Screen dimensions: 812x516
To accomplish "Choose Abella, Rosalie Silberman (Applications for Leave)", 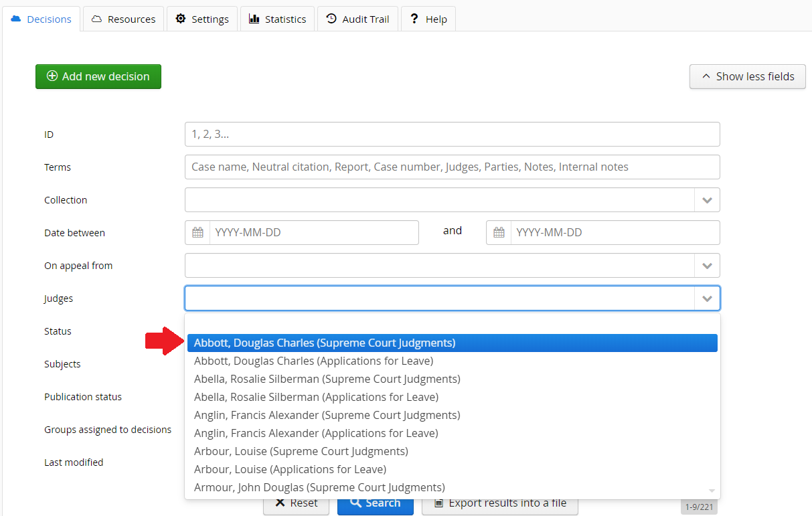I will (316, 397).
